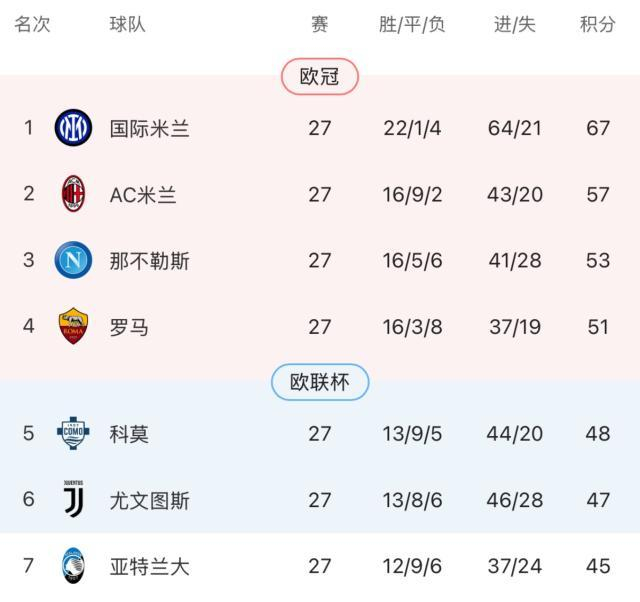640x602 pixels.
Task: Click the Roma club crest
Action: tap(74, 327)
